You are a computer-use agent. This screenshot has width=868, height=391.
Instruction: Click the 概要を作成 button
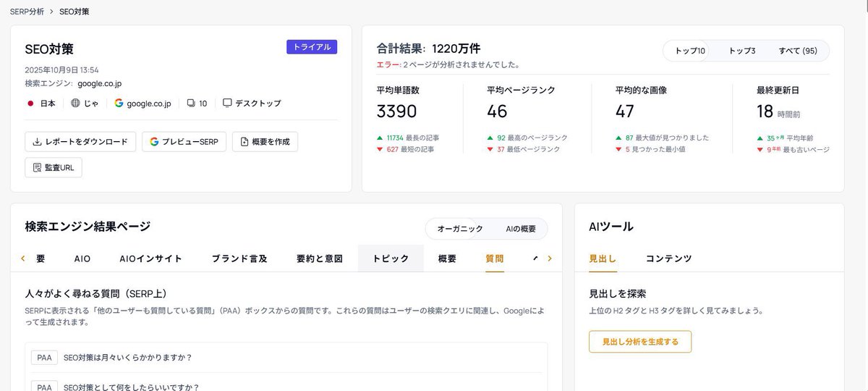[265, 142]
